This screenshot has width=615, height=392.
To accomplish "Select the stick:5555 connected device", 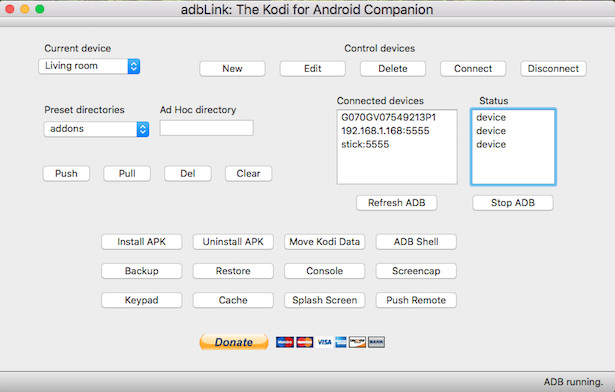I will [365, 144].
